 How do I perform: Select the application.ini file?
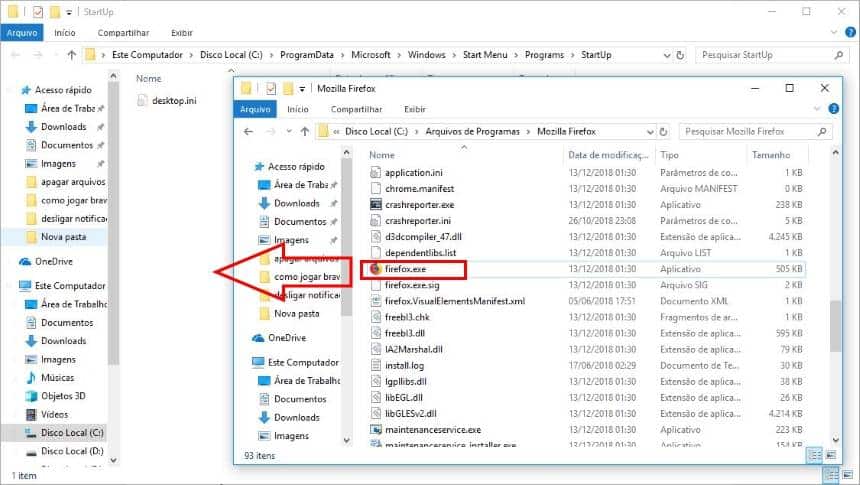414,172
